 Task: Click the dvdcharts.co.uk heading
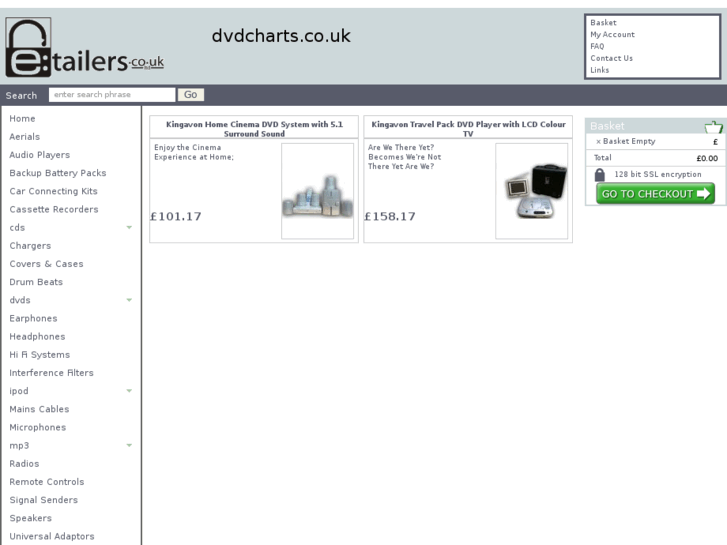281,36
